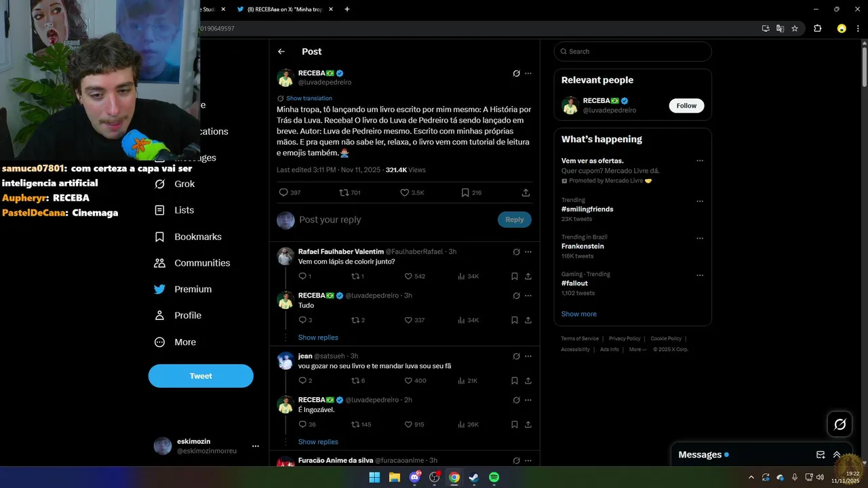Open More menu in the sidebar
This screenshot has height=488, width=868.
click(x=175, y=342)
